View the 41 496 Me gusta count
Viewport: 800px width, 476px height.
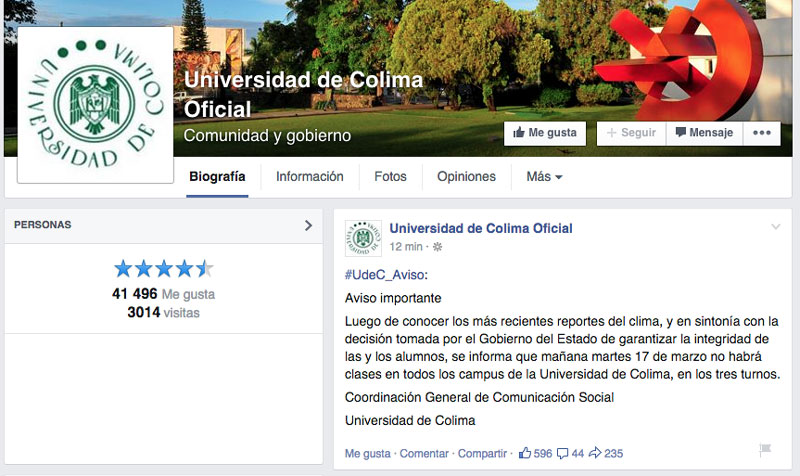(163, 294)
